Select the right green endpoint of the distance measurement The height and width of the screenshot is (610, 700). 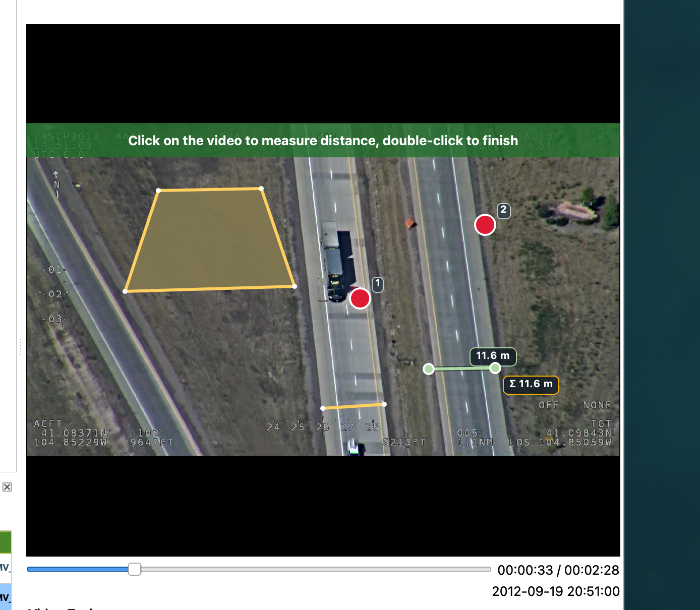(x=495, y=369)
